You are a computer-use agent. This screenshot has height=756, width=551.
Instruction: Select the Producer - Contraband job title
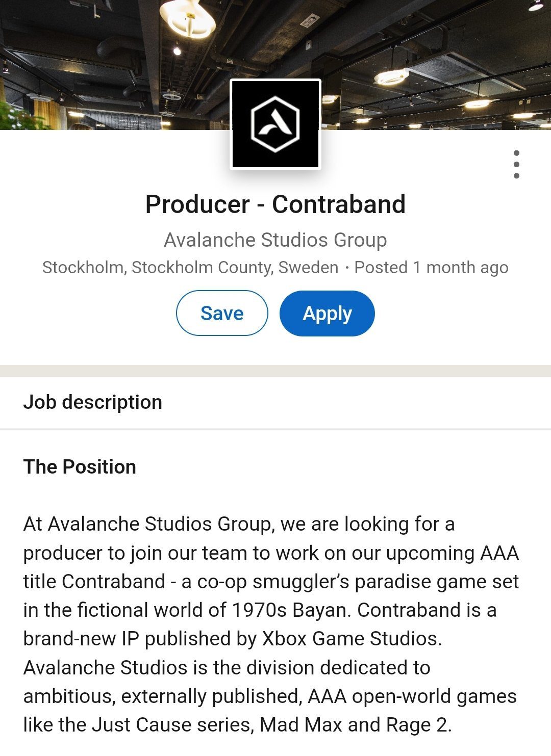275,204
